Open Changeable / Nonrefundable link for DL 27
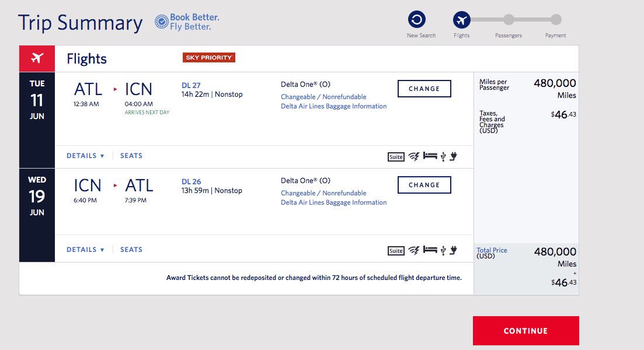The width and height of the screenshot is (644, 350). pyautogui.click(x=323, y=97)
